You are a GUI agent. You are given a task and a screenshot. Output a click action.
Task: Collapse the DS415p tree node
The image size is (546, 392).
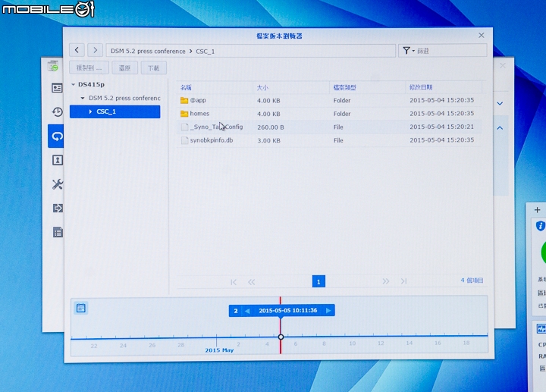click(x=73, y=85)
